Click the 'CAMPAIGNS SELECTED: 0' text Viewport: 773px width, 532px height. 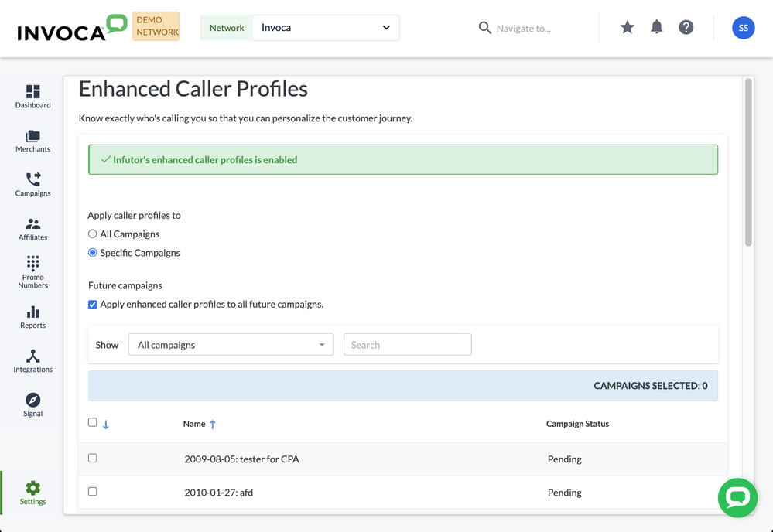click(x=650, y=386)
